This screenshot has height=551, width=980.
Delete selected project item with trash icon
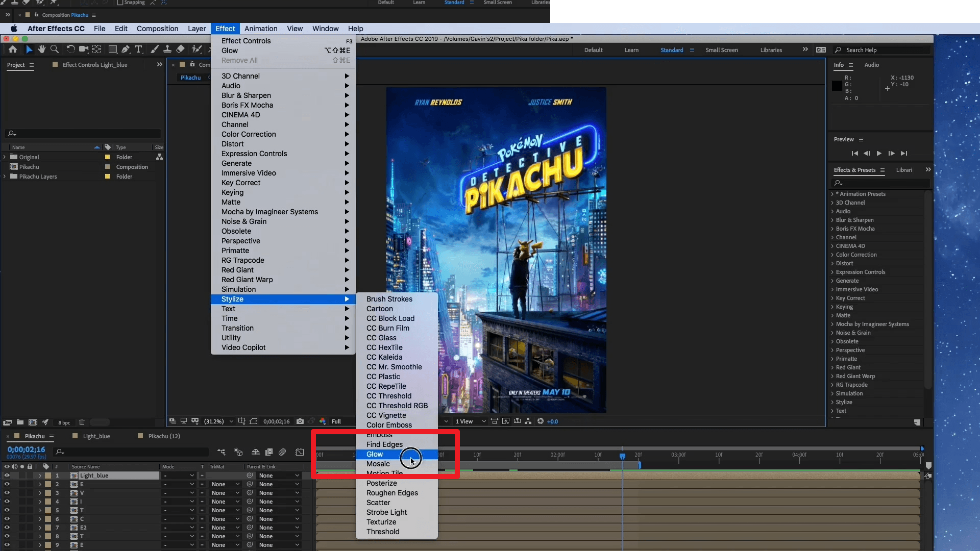click(x=82, y=422)
